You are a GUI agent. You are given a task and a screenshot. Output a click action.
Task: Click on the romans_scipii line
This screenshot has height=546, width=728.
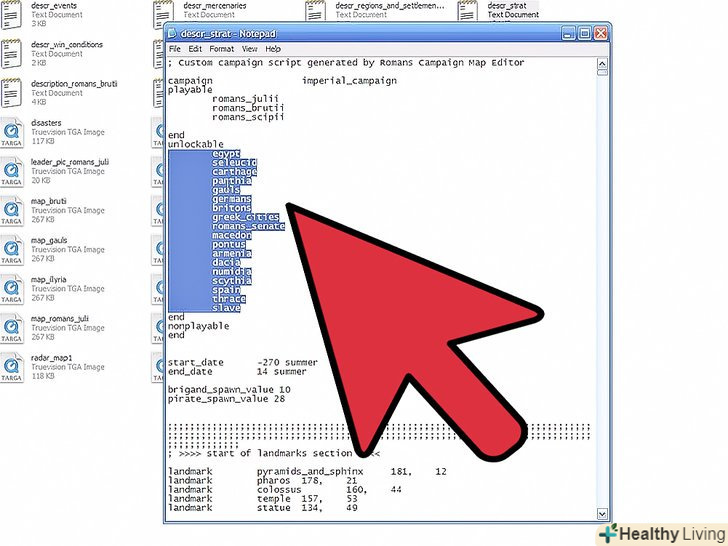(248, 117)
